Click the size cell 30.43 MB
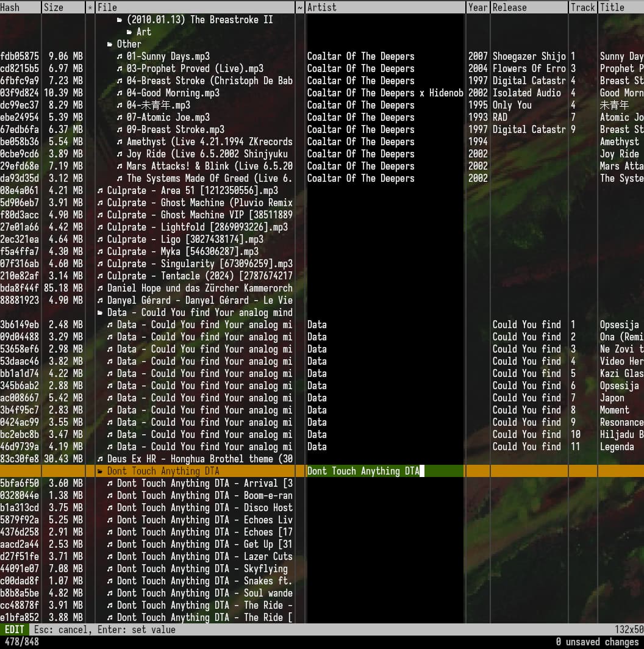Image resolution: width=644 pixels, height=649 pixels. pyautogui.click(x=63, y=459)
